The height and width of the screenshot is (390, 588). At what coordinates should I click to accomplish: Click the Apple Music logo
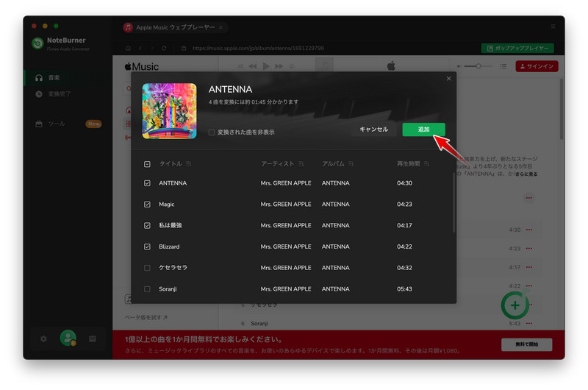click(142, 67)
